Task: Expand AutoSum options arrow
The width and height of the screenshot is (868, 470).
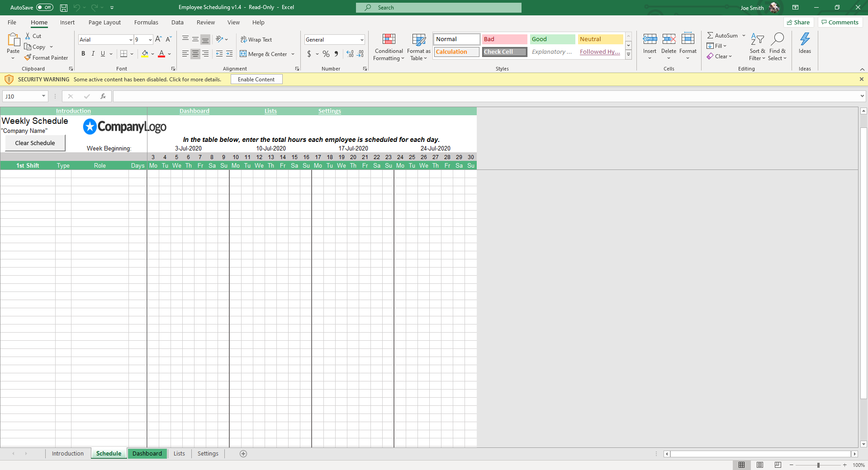Action: point(744,35)
